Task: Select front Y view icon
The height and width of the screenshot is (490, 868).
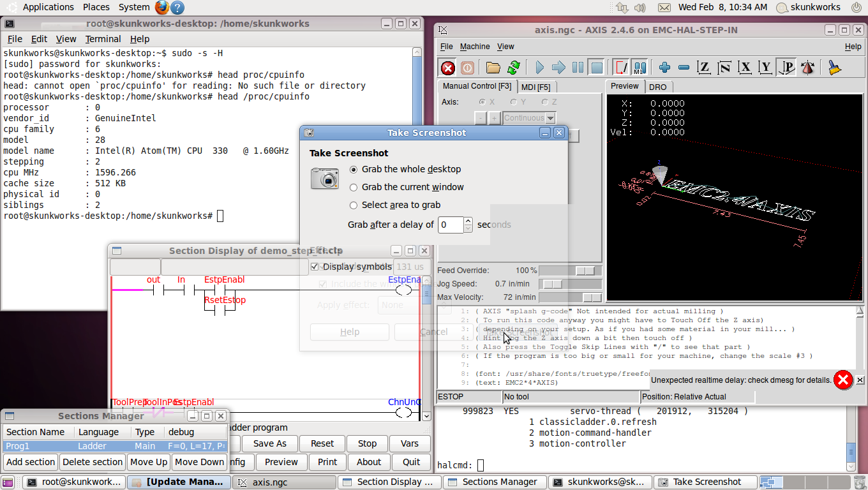Action: tap(765, 68)
